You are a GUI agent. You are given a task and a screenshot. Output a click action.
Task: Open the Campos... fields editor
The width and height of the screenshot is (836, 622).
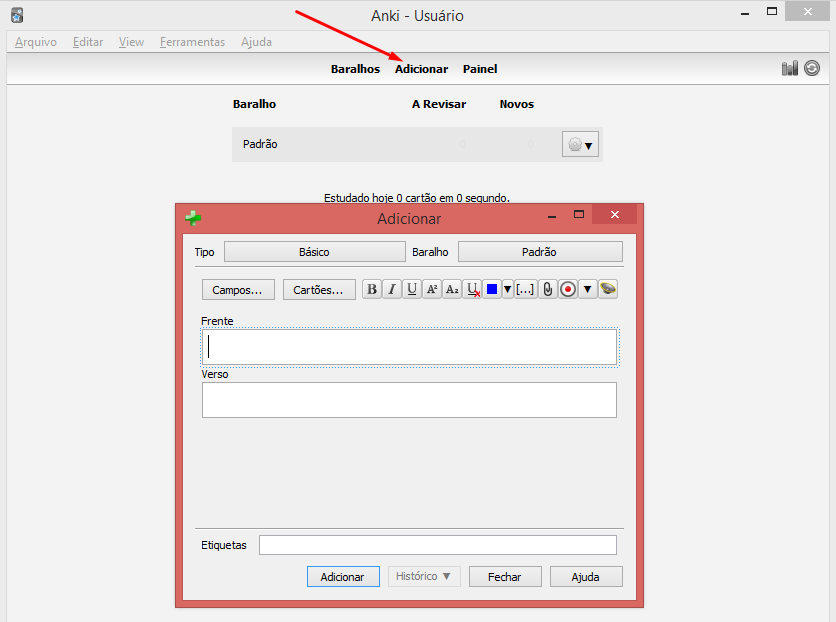(x=238, y=290)
